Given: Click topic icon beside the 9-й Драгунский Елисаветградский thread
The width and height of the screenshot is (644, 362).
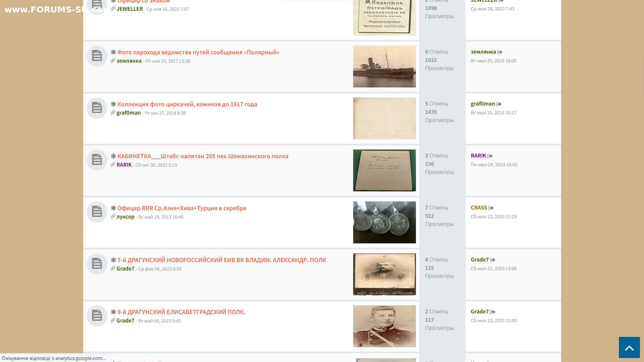Looking at the screenshot, I should [x=97, y=316].
